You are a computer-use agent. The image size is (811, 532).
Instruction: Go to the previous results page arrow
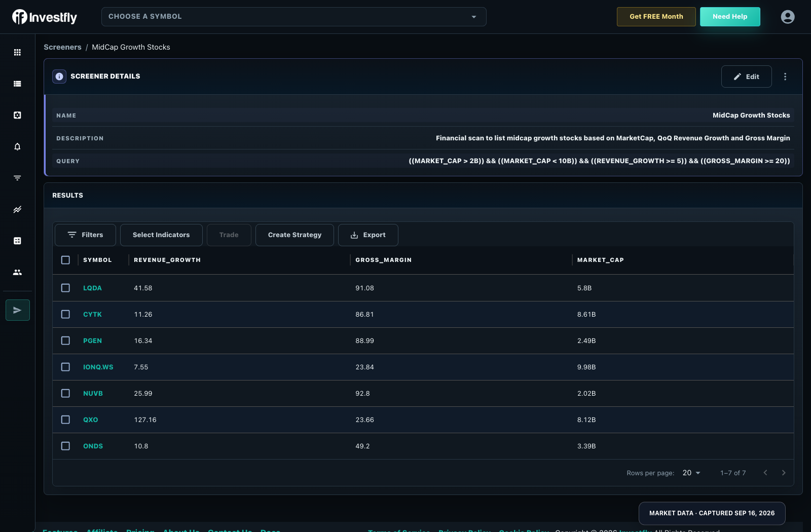click(x=765, y=473)
